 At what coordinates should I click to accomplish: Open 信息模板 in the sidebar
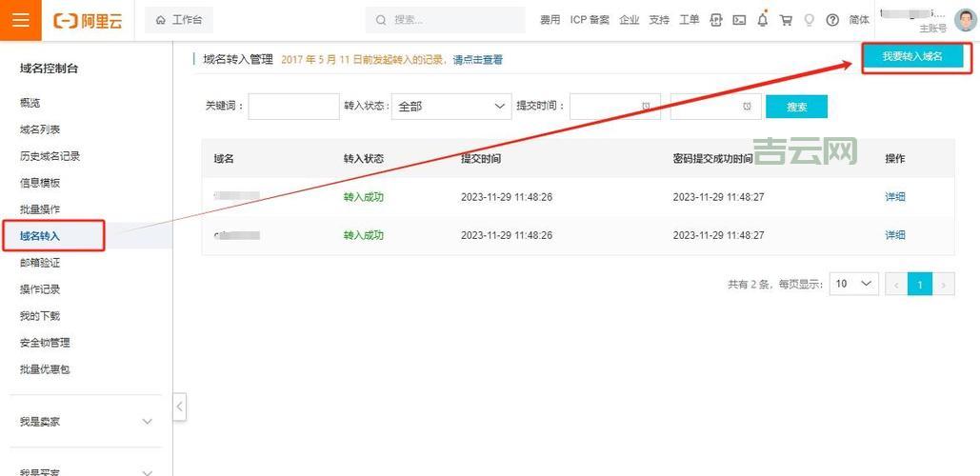pos(40,183)
